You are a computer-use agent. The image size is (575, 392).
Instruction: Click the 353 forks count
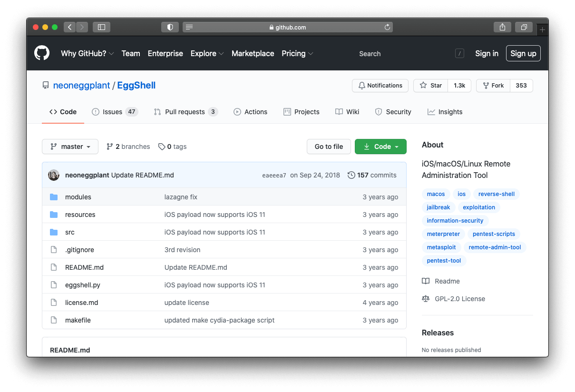click(521, 86)
